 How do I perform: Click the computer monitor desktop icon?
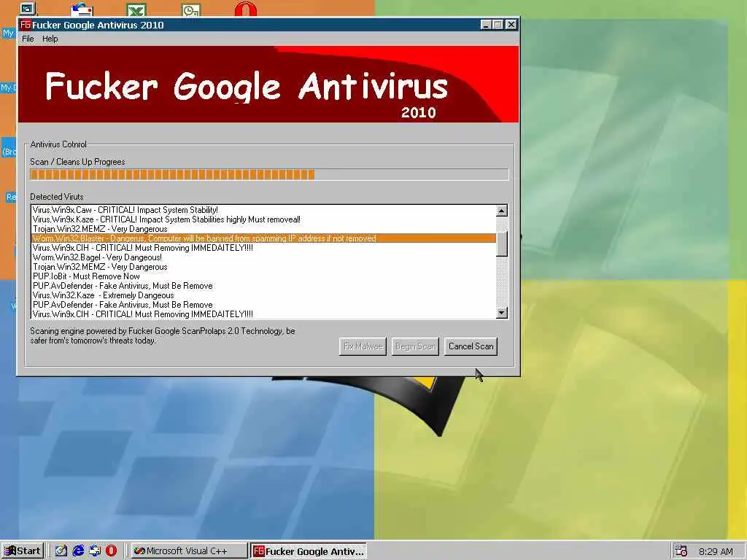tap(28, 9)
